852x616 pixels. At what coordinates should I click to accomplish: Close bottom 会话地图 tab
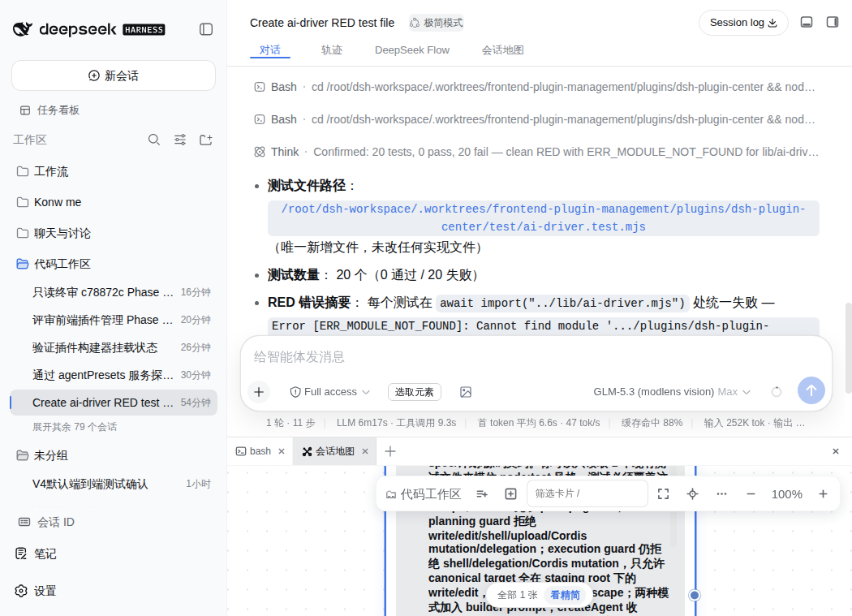click(365, 451)
